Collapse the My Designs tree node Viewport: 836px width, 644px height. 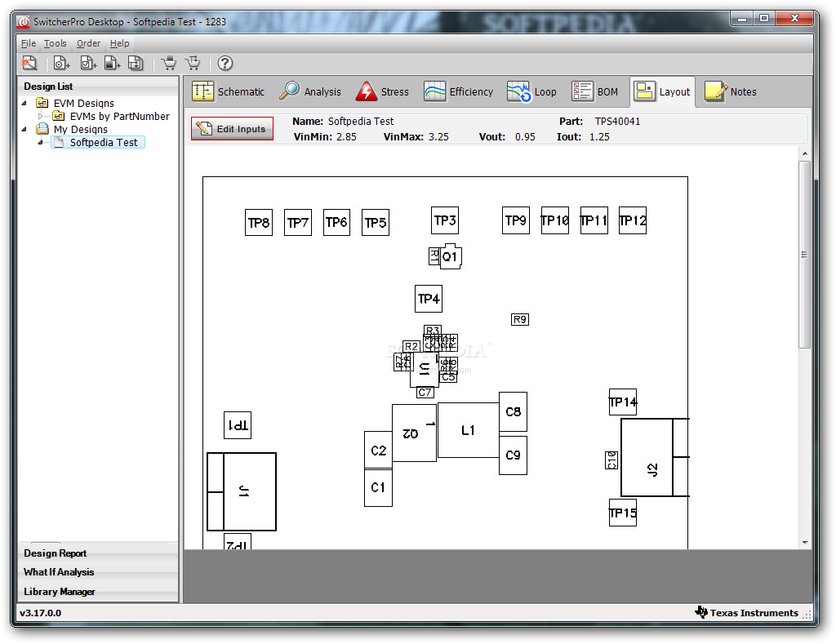pos(24,129)
